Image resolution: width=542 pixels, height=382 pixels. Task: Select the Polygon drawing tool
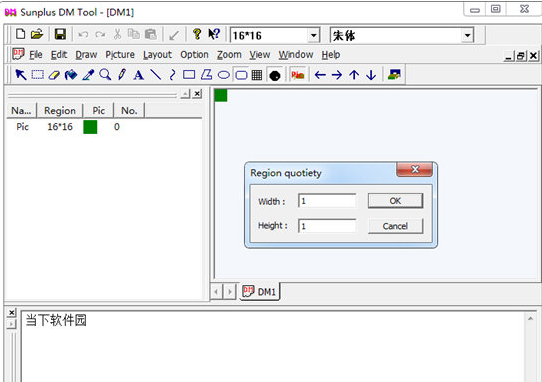tap(206, 74)
